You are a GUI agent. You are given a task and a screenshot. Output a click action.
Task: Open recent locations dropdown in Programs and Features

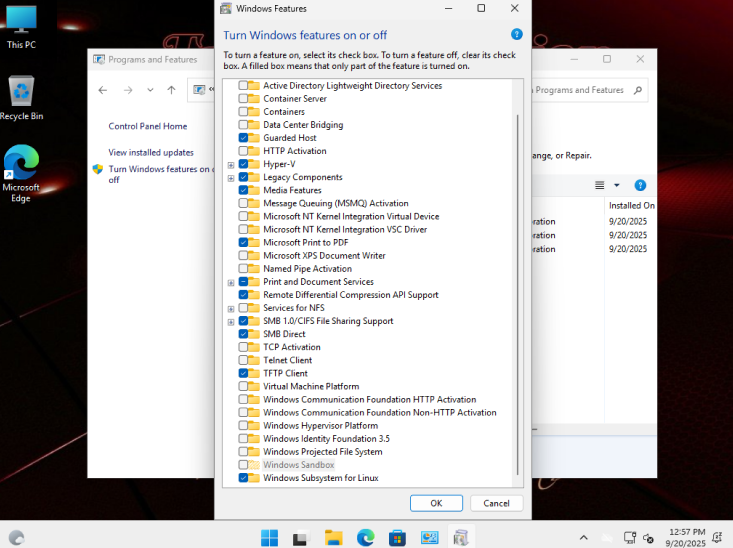[x=150, y=90]
